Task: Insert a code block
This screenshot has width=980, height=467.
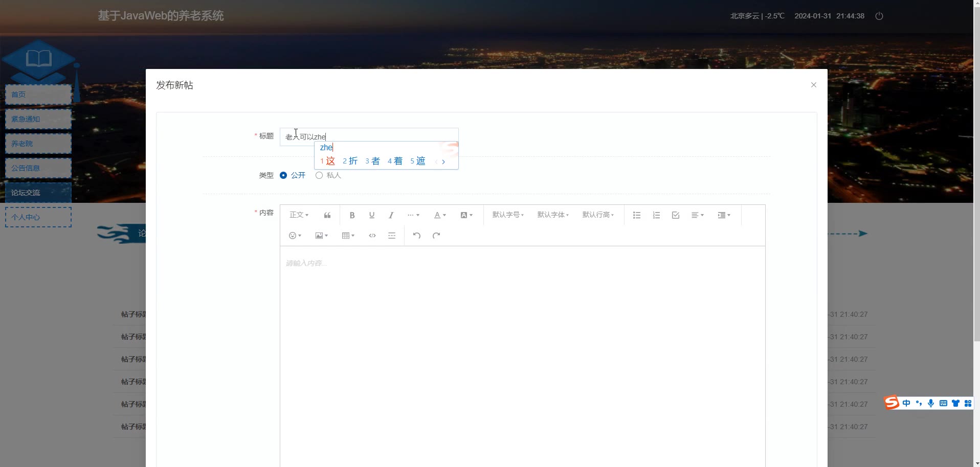Action: tap(372, 236)
